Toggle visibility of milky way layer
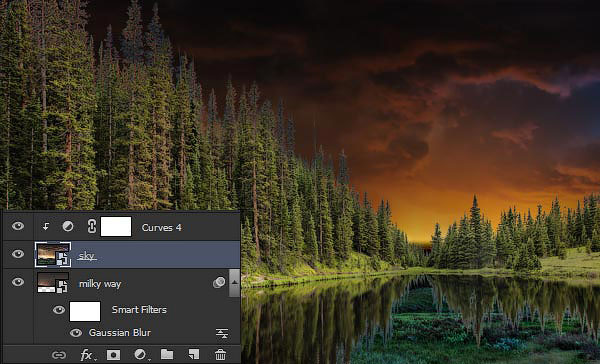Screen dimensions: 600x364 (x=18, y=282)
